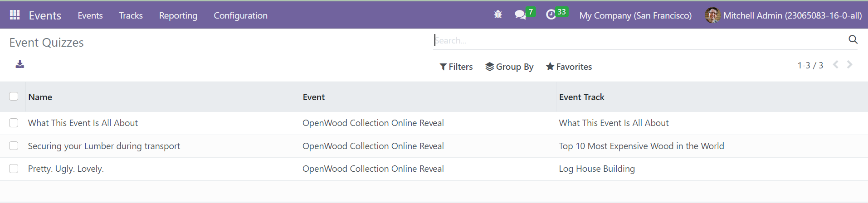Open quiz Pretty. Ugly. Lovely.
This screenshot has height=203, width=868.
pyautogui.click(x=66, y=169)
